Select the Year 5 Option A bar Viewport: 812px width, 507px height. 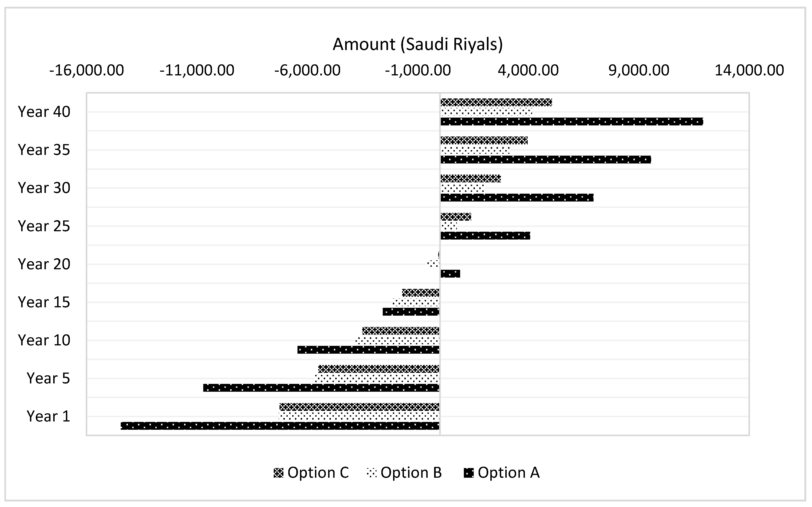(321, 388)
